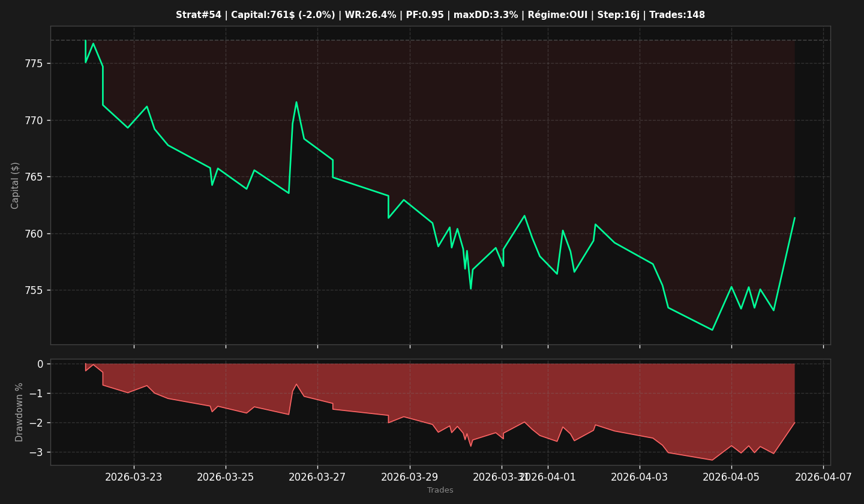Select the 2026-03-27 date tick label
The image size is (864, 504).
click(x=317, y=477)
